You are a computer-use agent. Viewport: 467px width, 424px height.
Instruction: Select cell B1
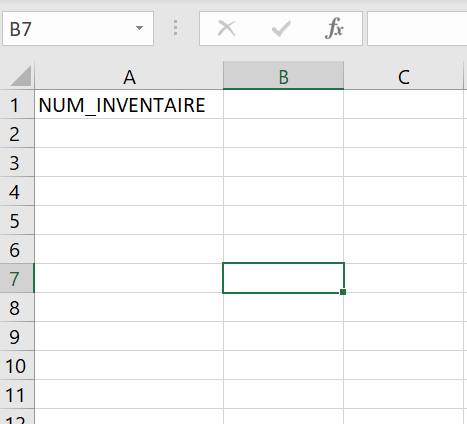tap(283, 104)
